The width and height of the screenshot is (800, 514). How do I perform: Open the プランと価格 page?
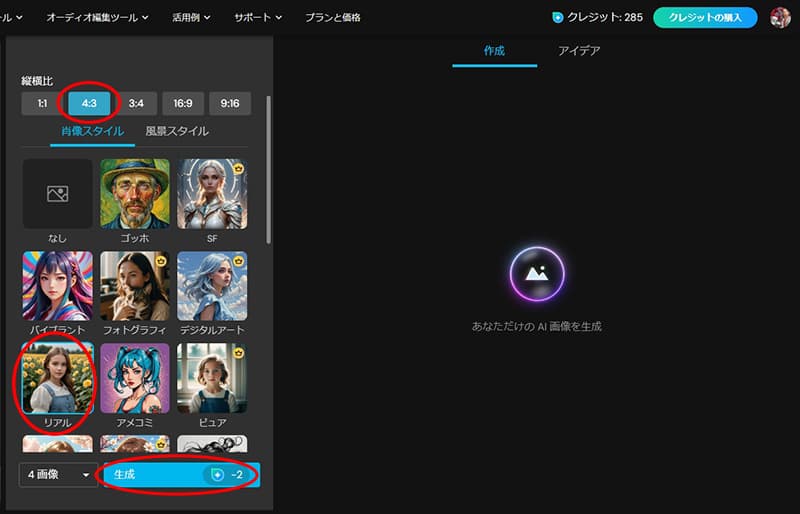tap(333, 17)
